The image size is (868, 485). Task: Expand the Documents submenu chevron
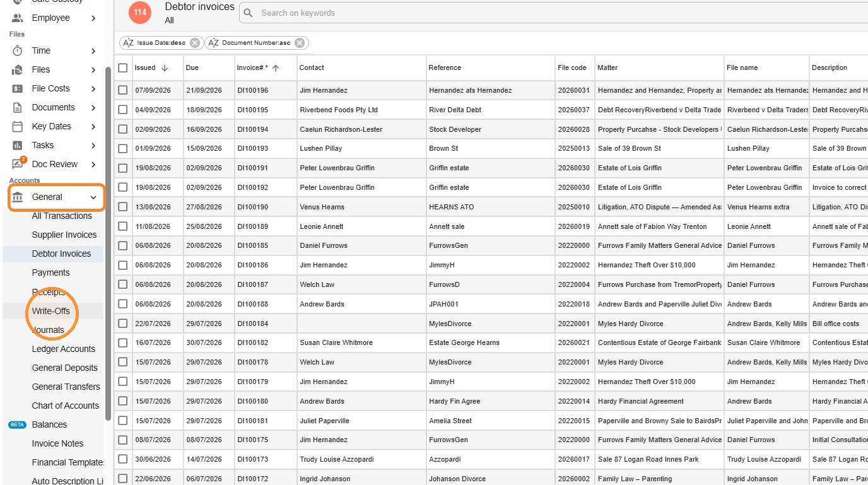point(93,107)
